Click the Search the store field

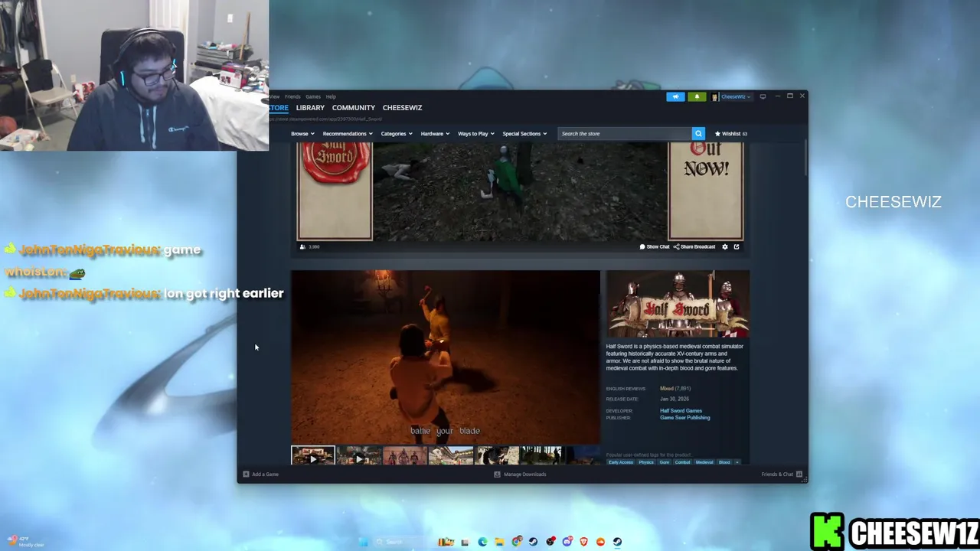click(624, 134)
